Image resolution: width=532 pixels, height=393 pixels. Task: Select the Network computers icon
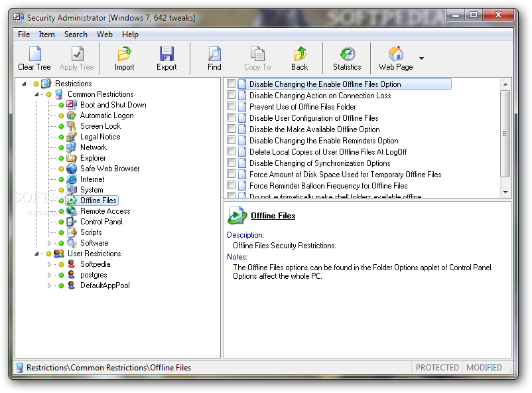72,147
